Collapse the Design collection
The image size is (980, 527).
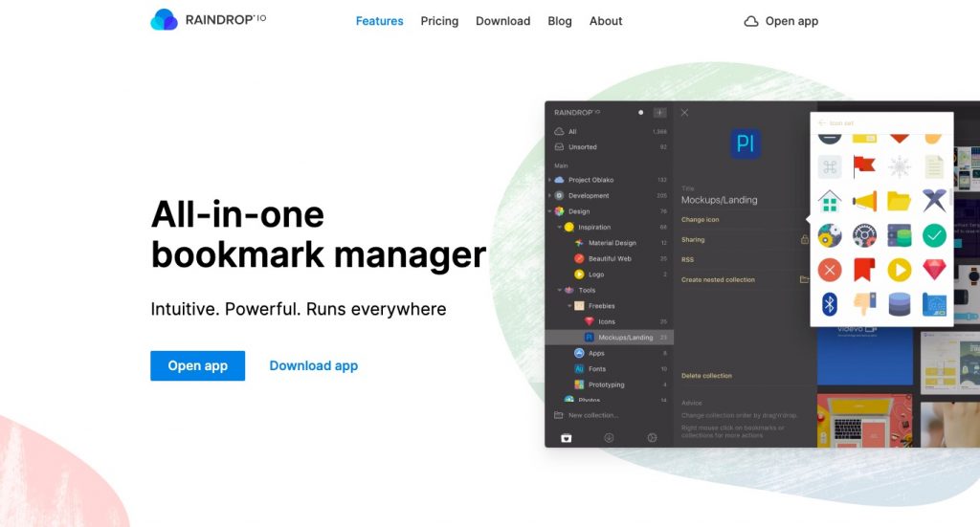pyautogui.click(x=550, y=211)
